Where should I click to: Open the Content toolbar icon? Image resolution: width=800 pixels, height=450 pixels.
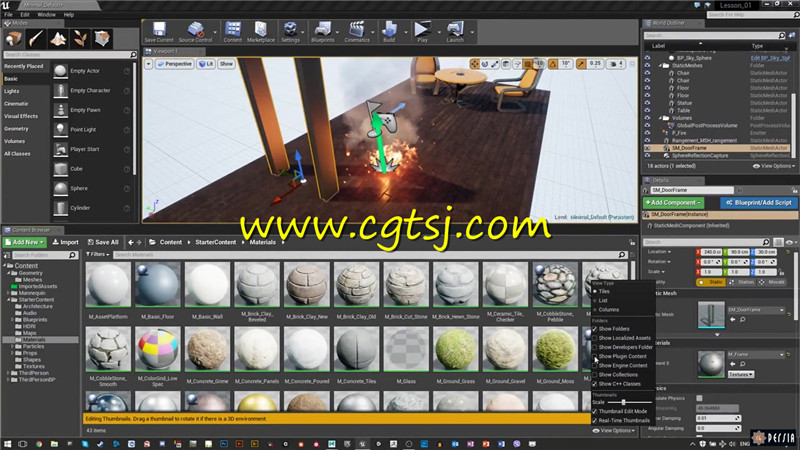(x=233, y=32)
